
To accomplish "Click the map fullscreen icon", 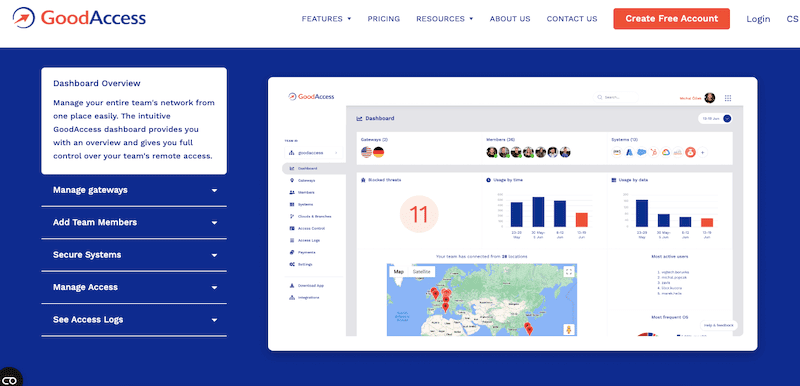I will pyautogui.click(x=569, y=272).
